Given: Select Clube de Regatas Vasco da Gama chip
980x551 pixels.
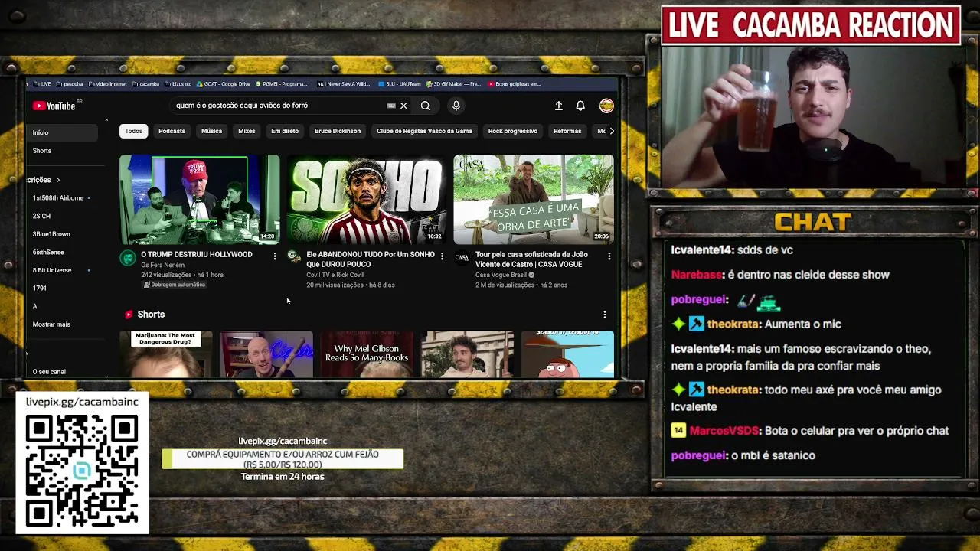Looking at the screenshot, I should click(424, 131).
